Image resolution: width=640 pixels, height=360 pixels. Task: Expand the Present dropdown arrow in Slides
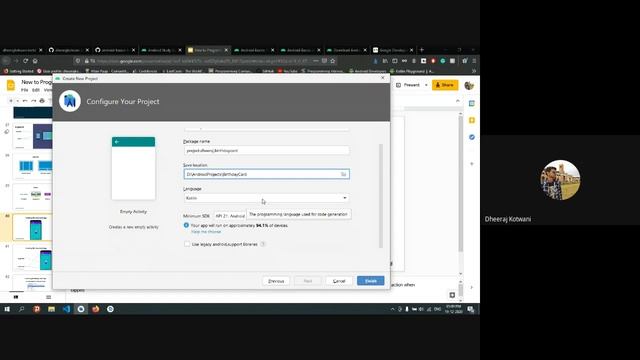(x=426, y=85)
